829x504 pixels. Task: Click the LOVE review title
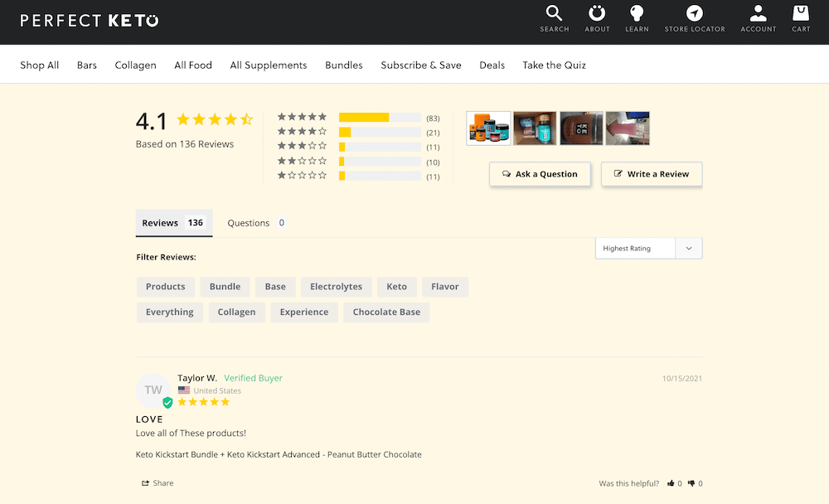click(x=149, y=419)
